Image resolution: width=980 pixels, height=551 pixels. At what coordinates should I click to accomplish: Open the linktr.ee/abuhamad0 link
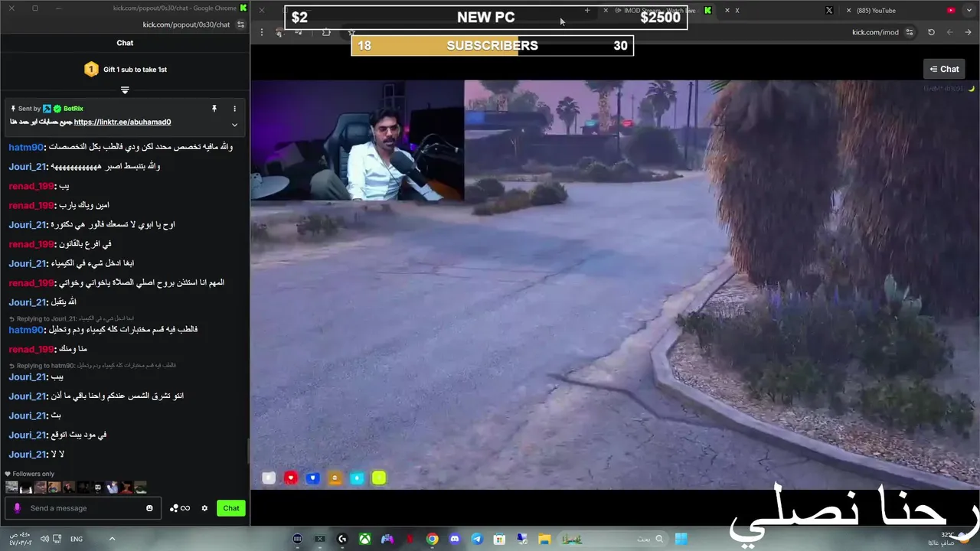click(x=122, y=122)
